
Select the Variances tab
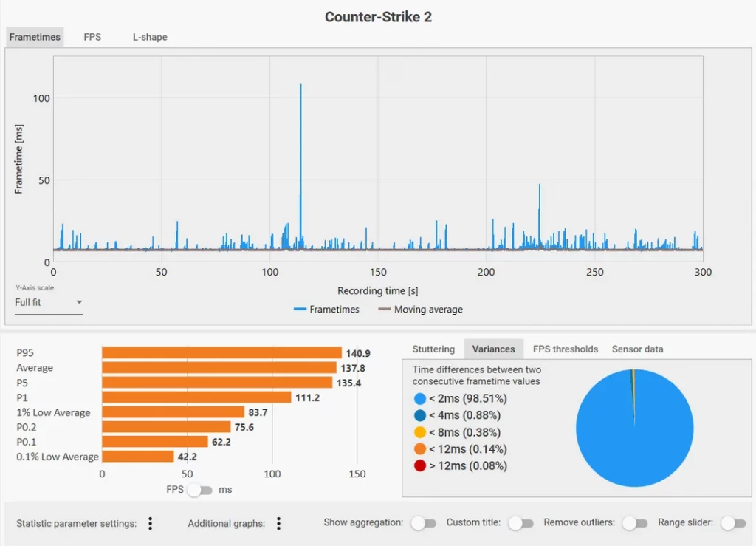pyautogui.click(x=493, y=349)
